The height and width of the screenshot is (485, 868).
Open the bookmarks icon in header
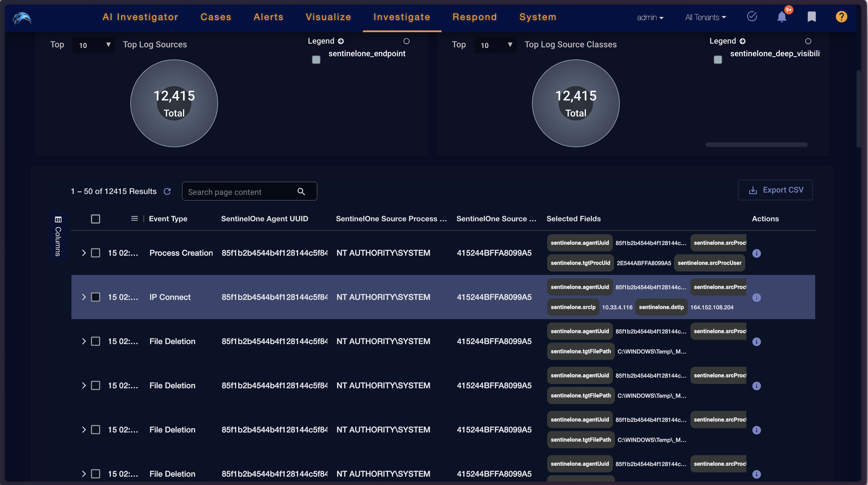coord(812,17)
